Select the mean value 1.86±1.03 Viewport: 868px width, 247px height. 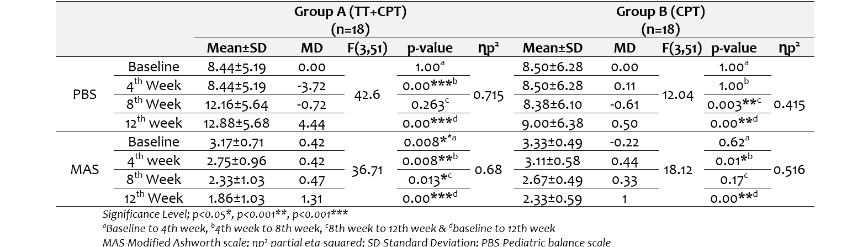[x=237, y=199]
